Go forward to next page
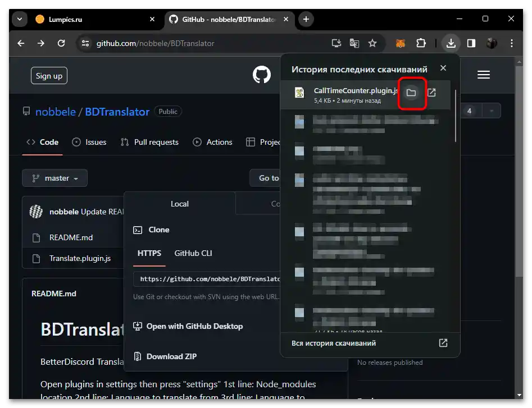This screenshot has width=532, height=408. click(x=41, y=43)
